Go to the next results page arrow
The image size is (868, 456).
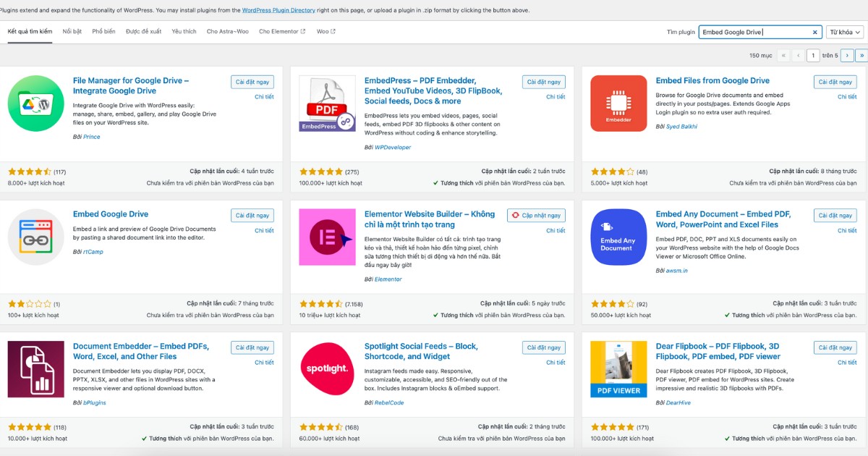point(848,55)
